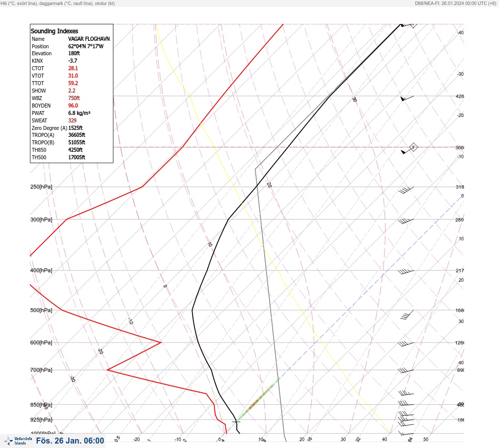Click the 850[hPa] pressure label
Image resolution: width=499 pixels, height=448 pixels.
41,405
